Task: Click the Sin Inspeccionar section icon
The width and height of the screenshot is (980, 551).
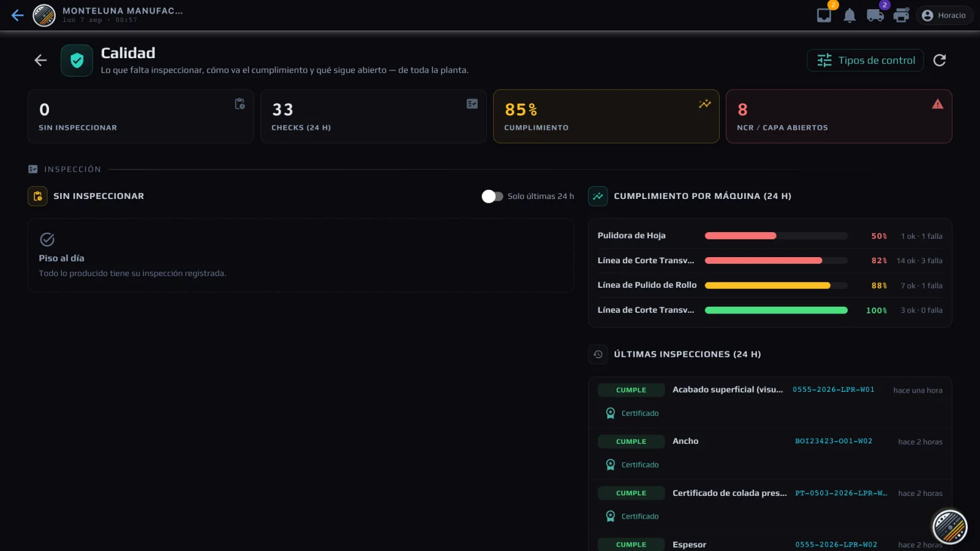Action: (x=37, y=196)
